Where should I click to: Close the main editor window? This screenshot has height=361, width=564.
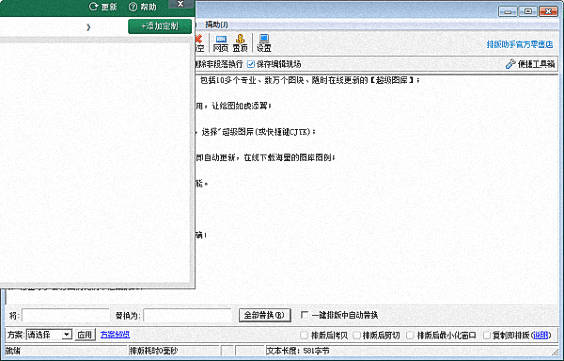point(549,11)
